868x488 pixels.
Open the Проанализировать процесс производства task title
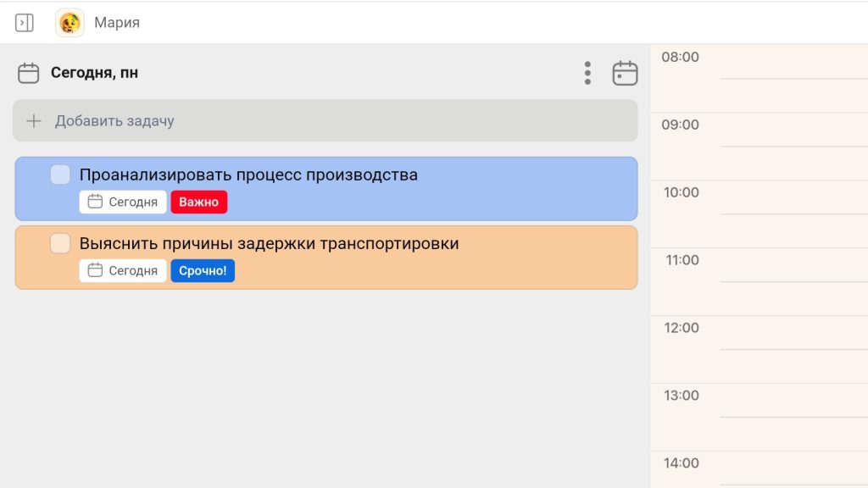click(x=248, y=175)
